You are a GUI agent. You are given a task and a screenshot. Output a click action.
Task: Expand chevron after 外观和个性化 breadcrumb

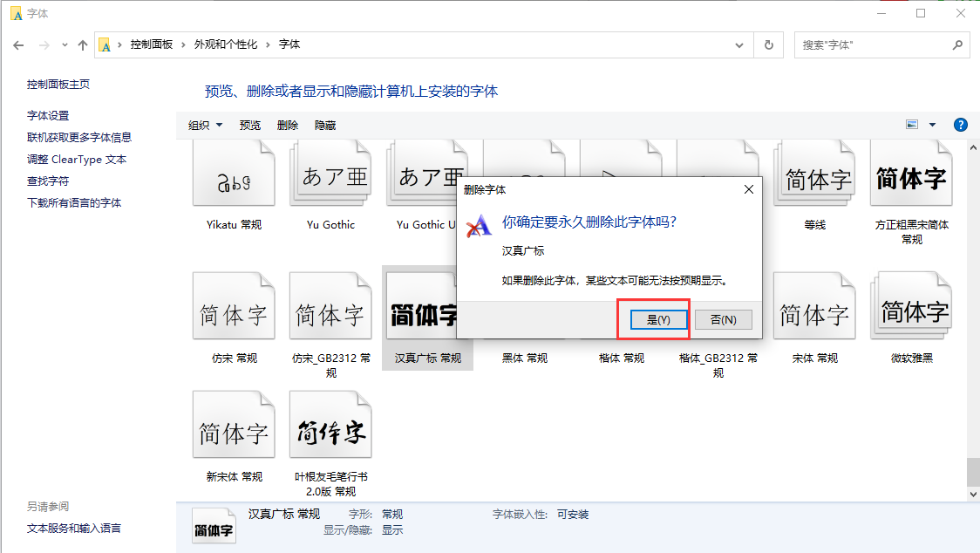(x=268, y=45)
